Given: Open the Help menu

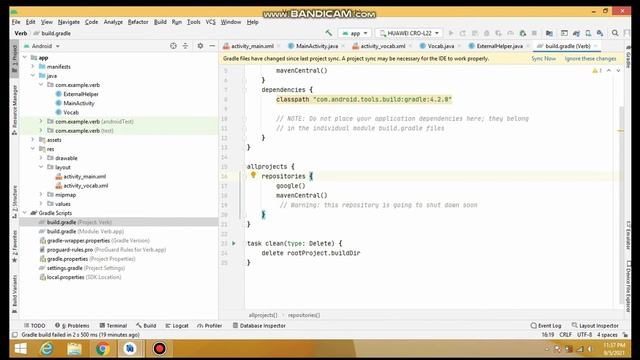Looking at the screenshot, I should (x=252, y=22).
